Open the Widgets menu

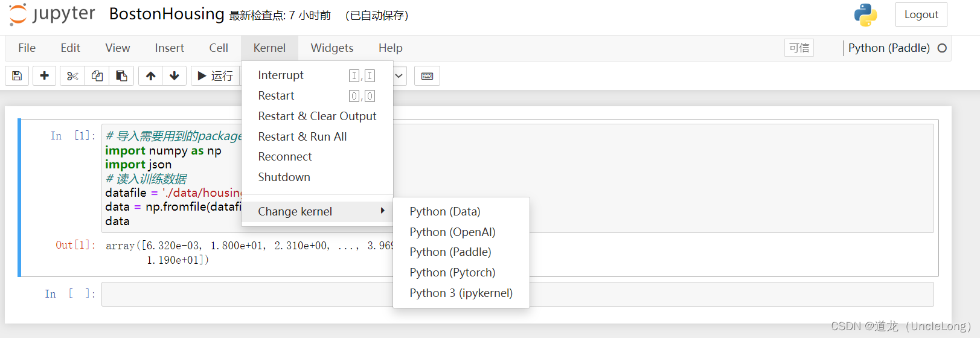click(x=332, y=48)
